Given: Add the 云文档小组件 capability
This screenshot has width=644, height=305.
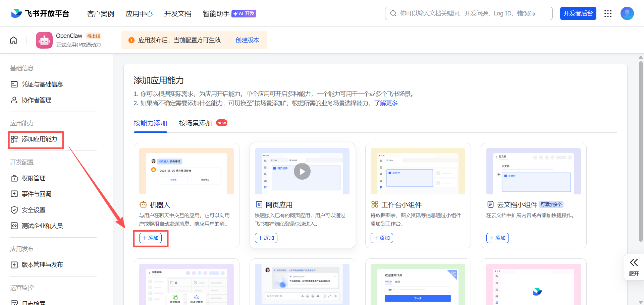Looking at the screenshot, I should click(497, 238).
